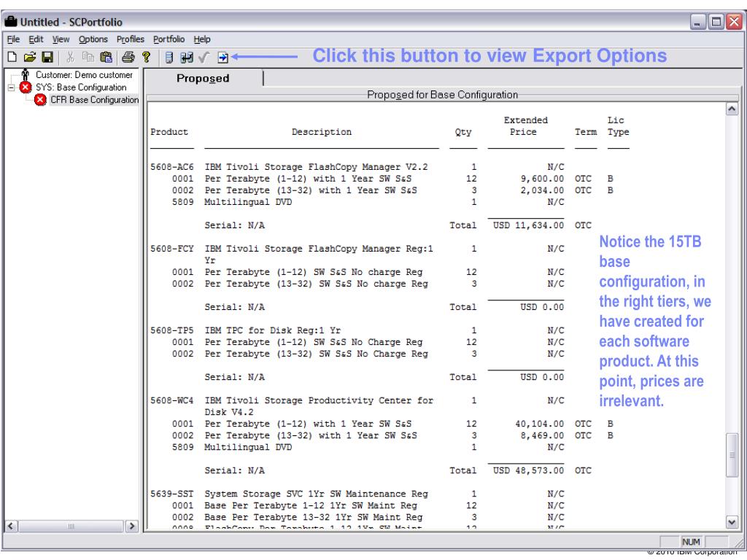Select SYS: Base Configuration in the tree
Viewport: 747px width, 560px height.
(81, 87)
